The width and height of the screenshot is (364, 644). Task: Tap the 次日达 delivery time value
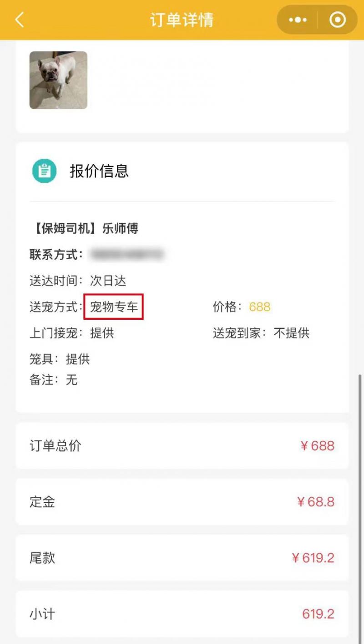[108, 281]
